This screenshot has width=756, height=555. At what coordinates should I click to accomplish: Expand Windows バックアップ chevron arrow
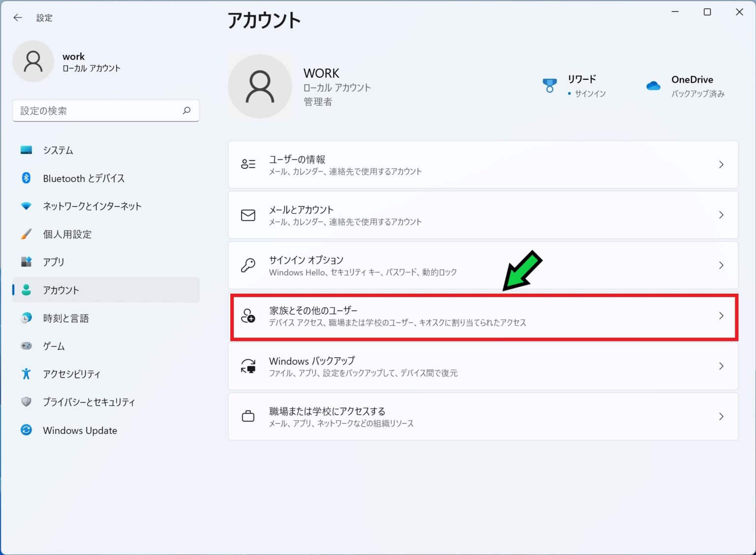721,366
